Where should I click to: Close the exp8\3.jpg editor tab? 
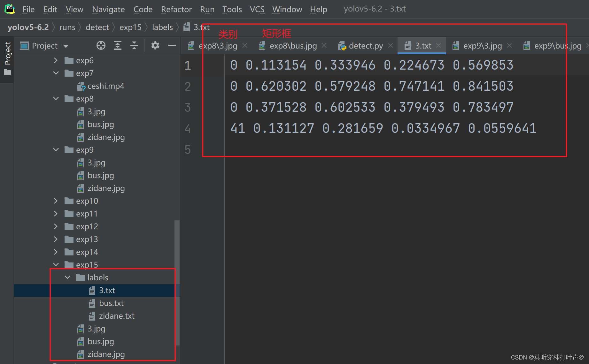coord(245,46)
